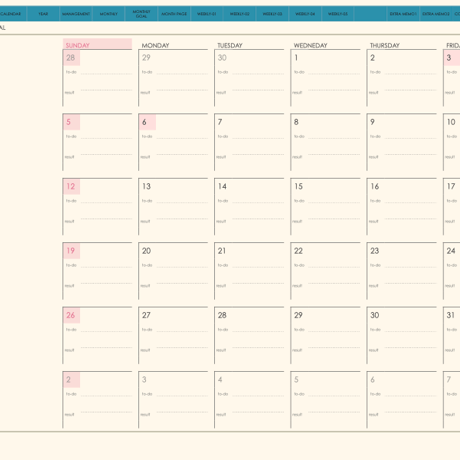Open the day numbered 13
460x460 pixels.
[146, 186]
